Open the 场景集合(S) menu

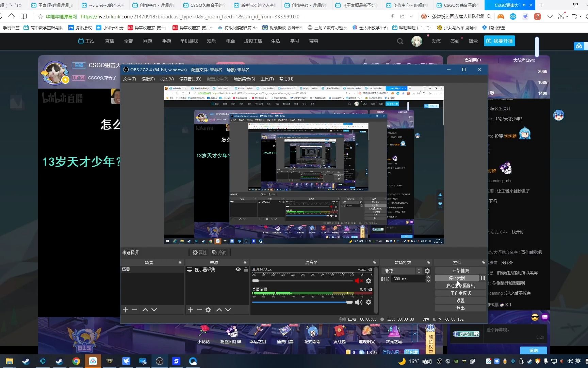244,79
